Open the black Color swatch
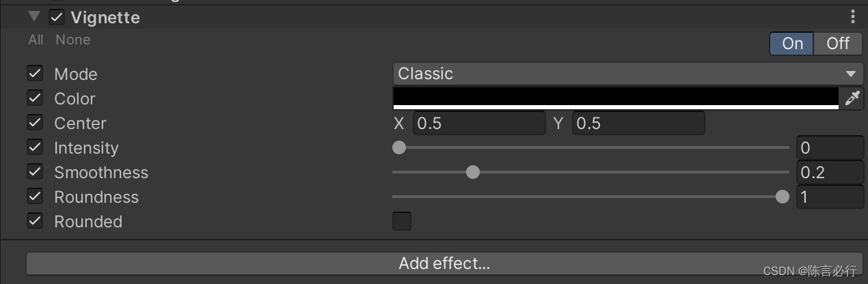868x284 pixels. coord(615,98)
